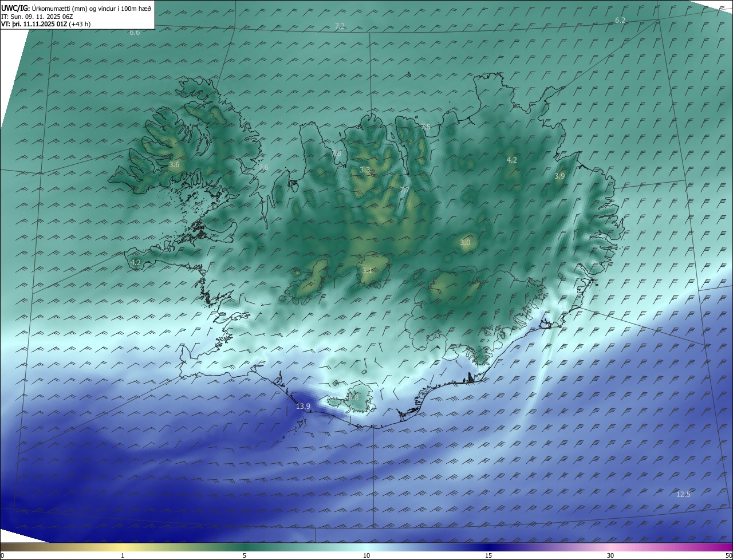This screenshot has height=560, width=733.
Task: Pick the yellow color at legend value 1
Action: [123, 547]
